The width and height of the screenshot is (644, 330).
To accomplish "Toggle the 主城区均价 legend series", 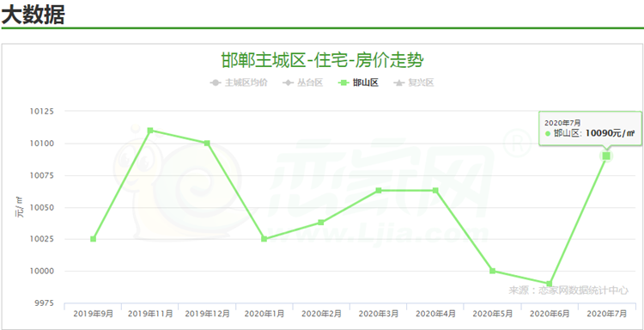I will pyautogui.click(x=239, y=82).
